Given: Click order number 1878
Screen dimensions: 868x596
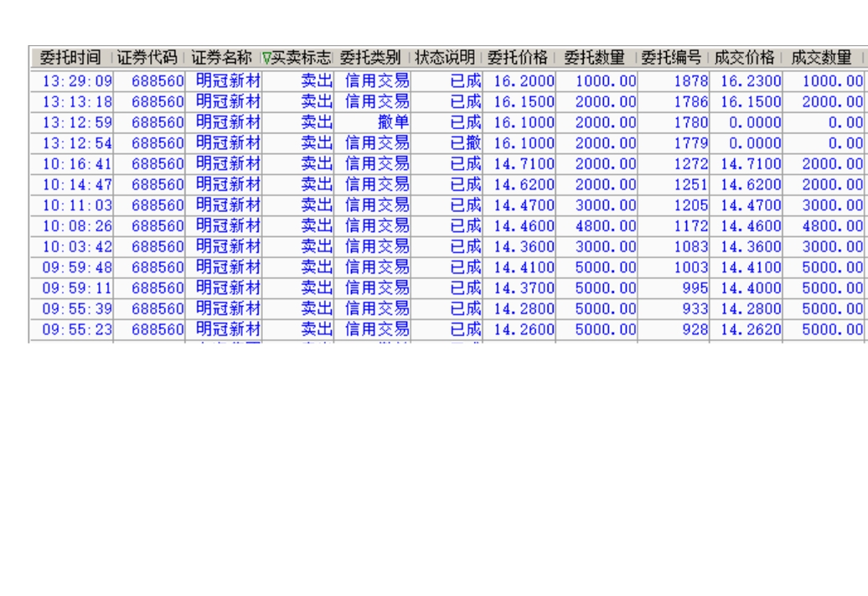Looking at the screenshot, I should tap(691, 80).
